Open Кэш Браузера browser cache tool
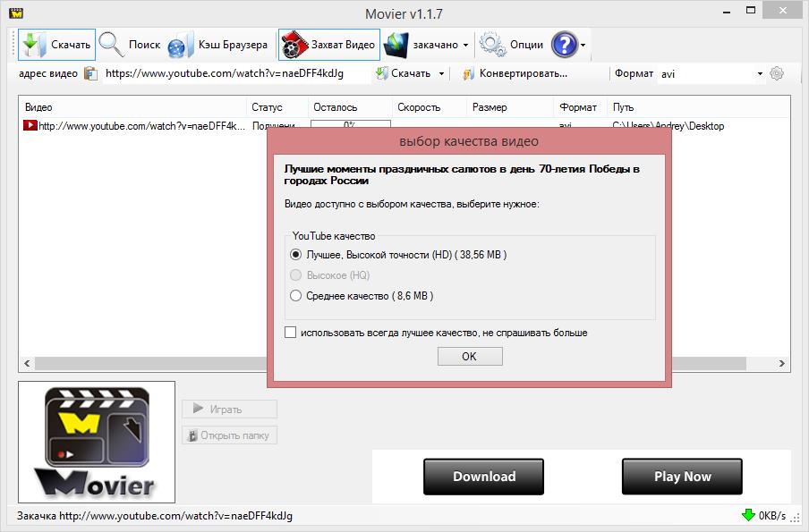Viewport: 809px width, 532px height. 181,45
